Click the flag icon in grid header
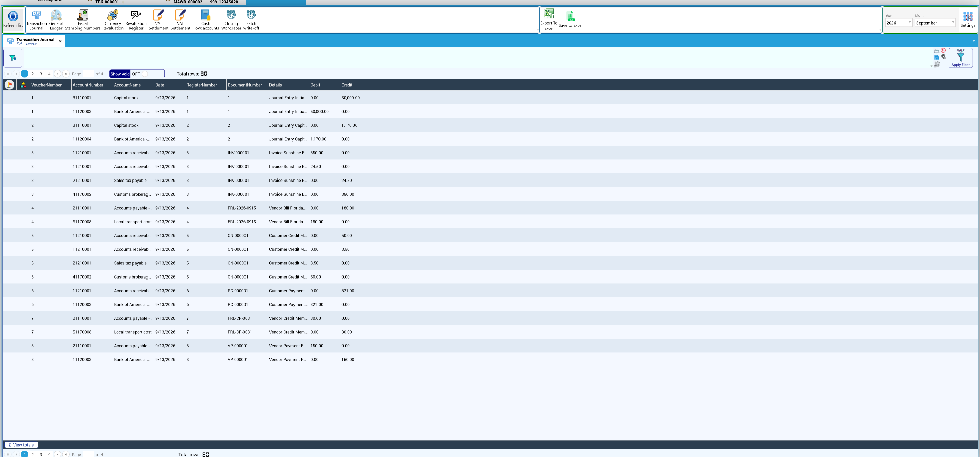Viewport: 980px width, 457px height. pyautogui.click(x=9, y=85)
